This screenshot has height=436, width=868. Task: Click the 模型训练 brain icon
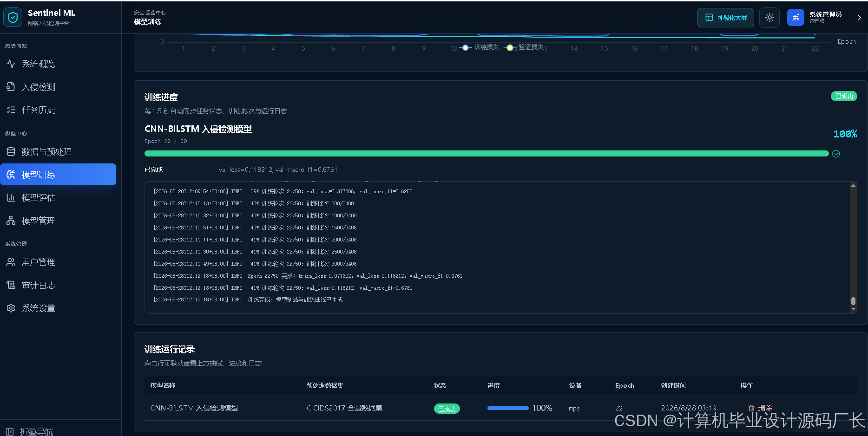pyautogui.click(x=11, y=175)
